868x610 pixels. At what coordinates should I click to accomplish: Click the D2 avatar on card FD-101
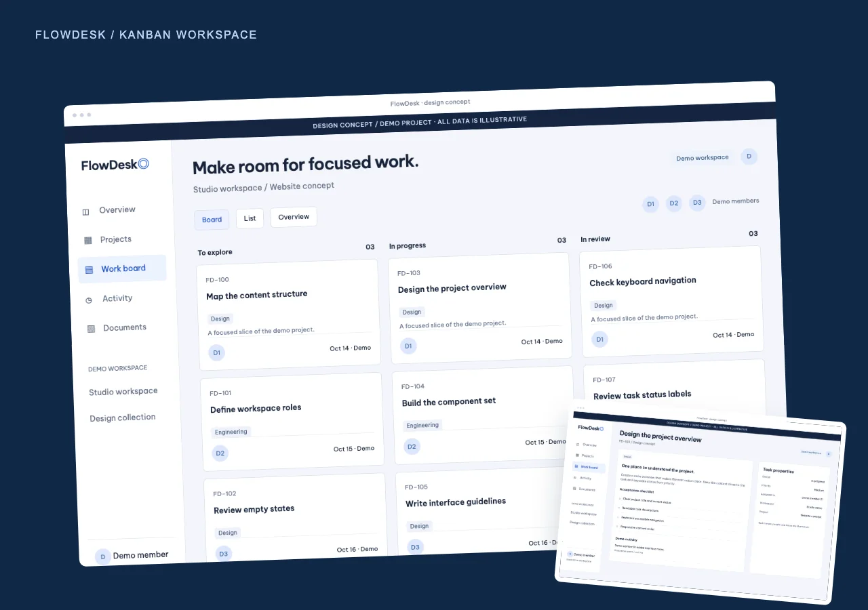[220, 453]
